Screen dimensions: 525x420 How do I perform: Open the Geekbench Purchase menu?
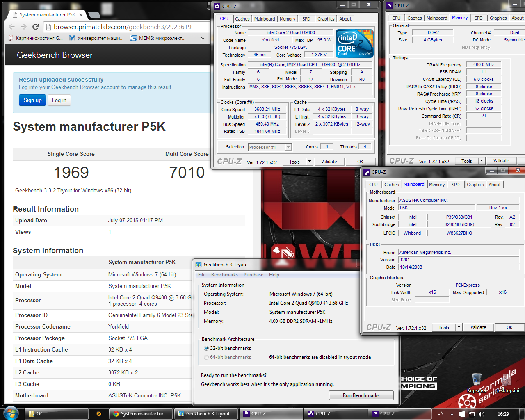tap(253, 275)
